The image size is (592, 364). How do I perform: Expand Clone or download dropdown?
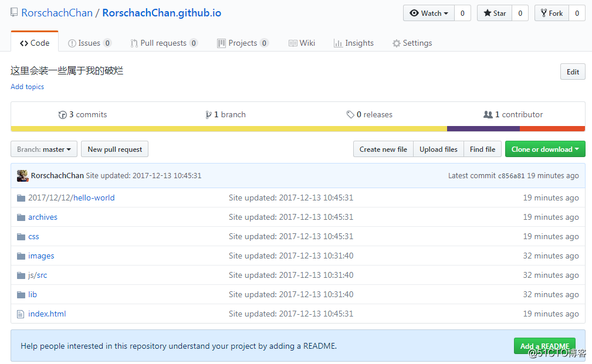[x=545, y=149]
